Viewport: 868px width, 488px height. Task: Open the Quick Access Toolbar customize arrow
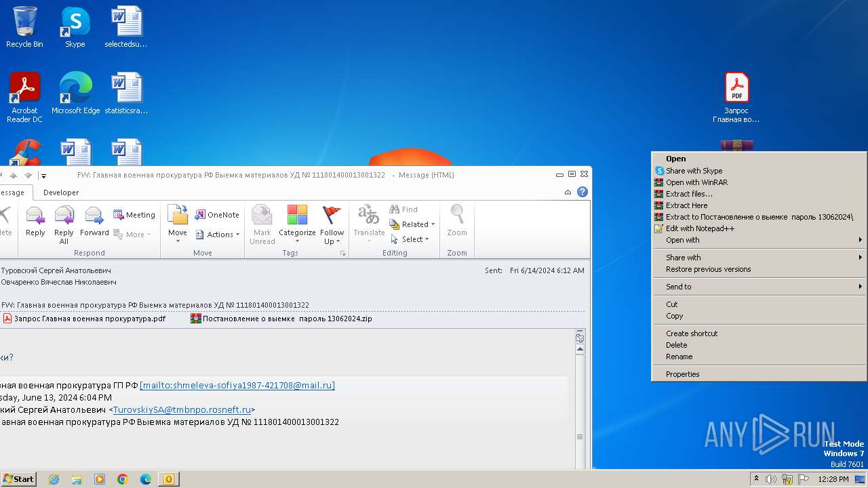pos(43,176)
